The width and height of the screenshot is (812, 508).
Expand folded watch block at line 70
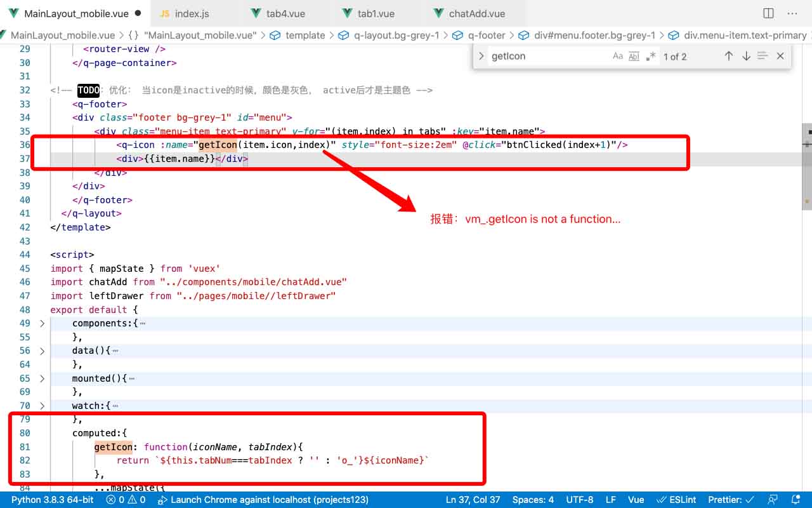point(42,405)
